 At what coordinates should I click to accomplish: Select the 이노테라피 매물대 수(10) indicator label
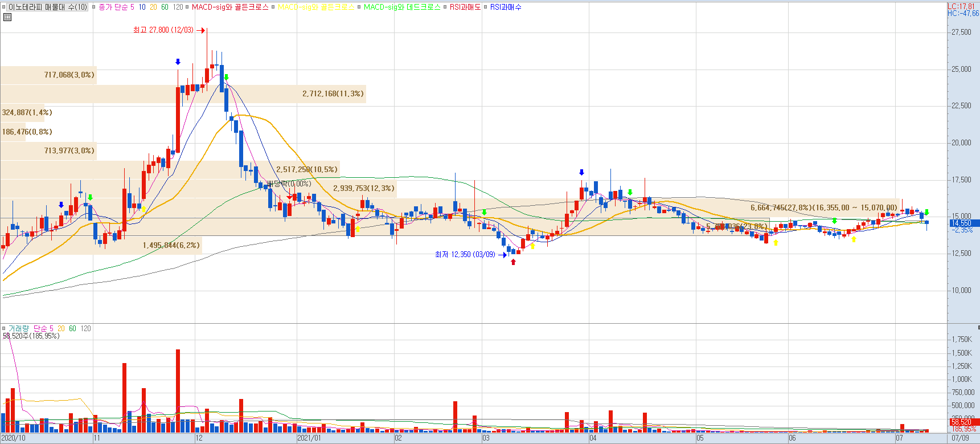pos(48,7)
